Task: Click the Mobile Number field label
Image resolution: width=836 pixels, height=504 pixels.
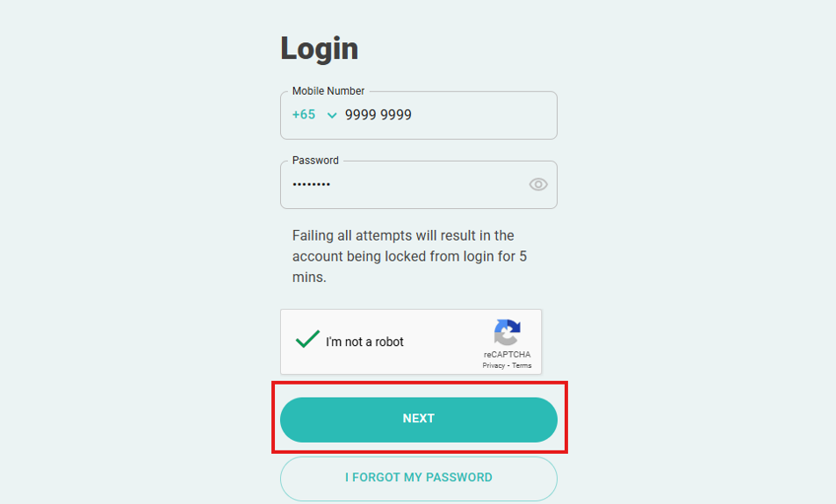Action: tap(328, 91)
